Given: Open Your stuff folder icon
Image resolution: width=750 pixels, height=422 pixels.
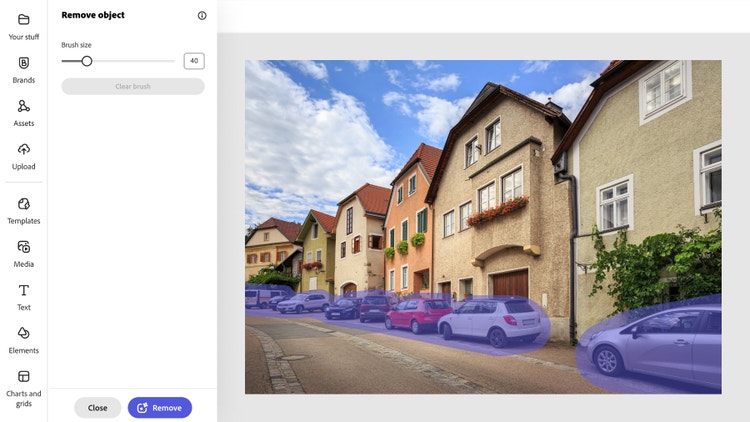Looking at the screenshot, I should click(23, 20).
